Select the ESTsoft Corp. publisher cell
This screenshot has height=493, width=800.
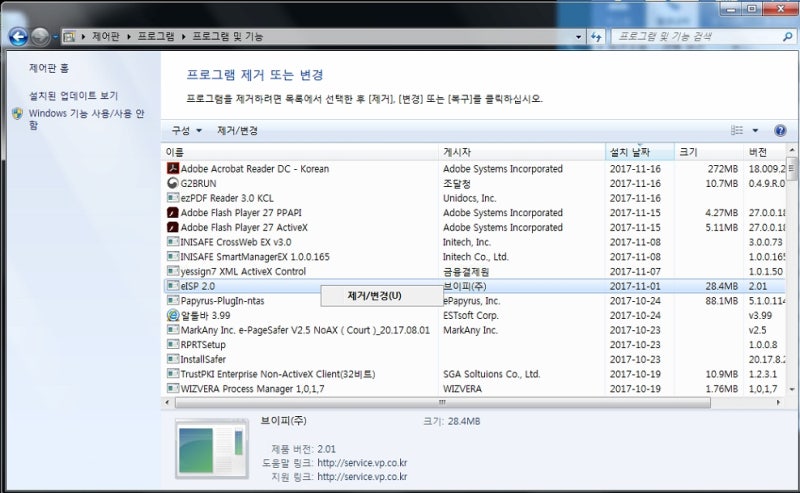click(470, 315)
